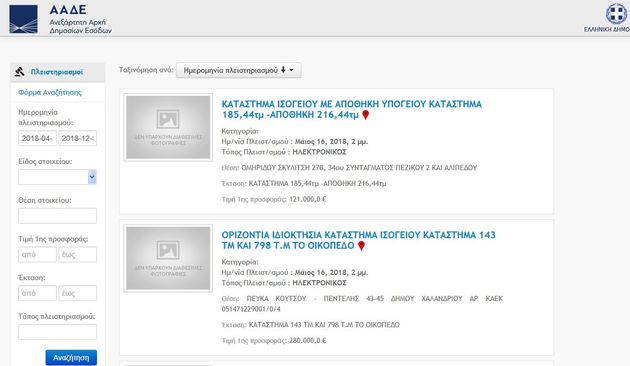The width and height of the screenshot is (630, 366).
Task: Open the ΟΡΙΖΟΝΤΙΑ ΙΔΙΟΚΤΗΣΙΑ ΚΑΤΑΣΤΗΜΑ listing title
Action: (358, 240)
